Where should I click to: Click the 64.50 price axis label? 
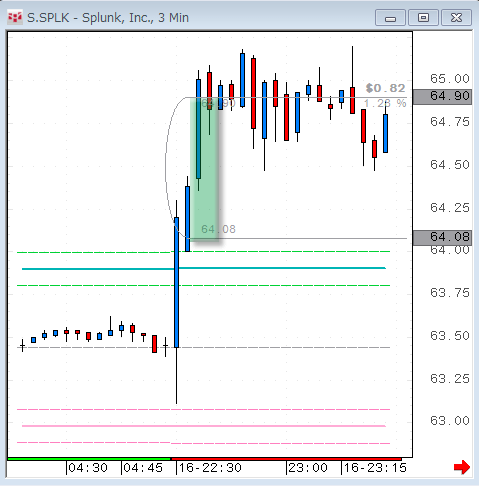click(x=450, y=165)
